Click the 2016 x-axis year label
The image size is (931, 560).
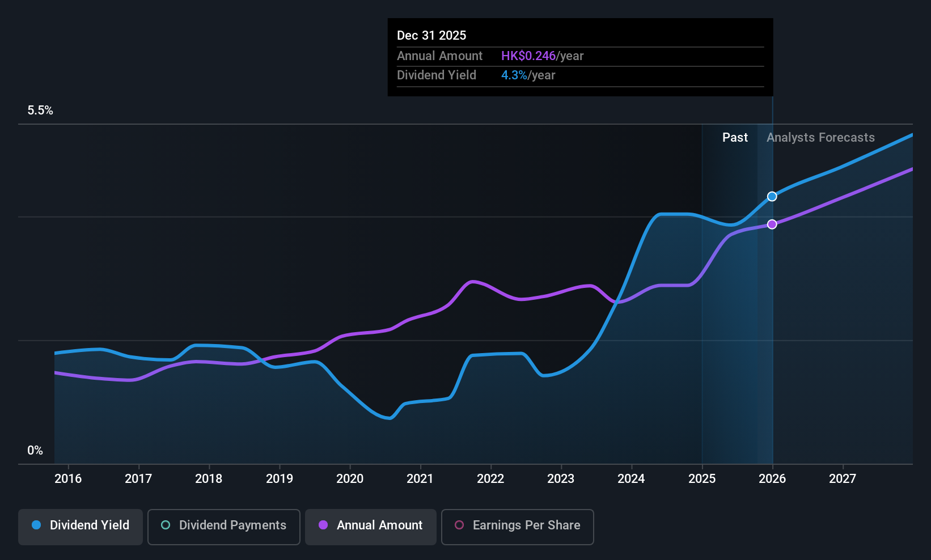(x=68, y=479)
